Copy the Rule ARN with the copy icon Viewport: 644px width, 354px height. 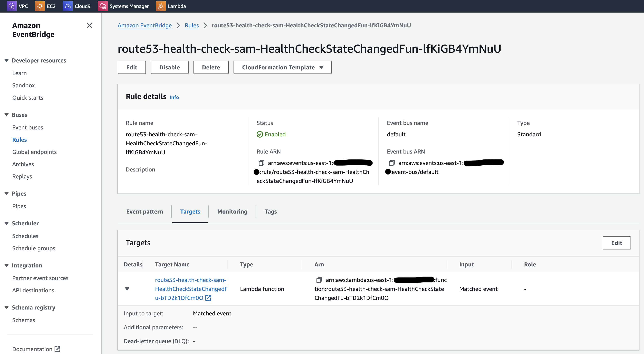point(261,163)
